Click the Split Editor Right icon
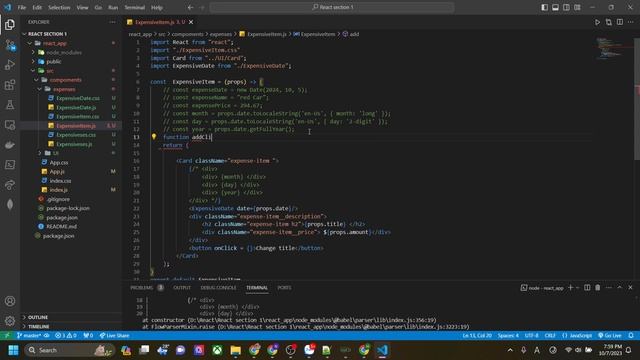 pos(620,22)
